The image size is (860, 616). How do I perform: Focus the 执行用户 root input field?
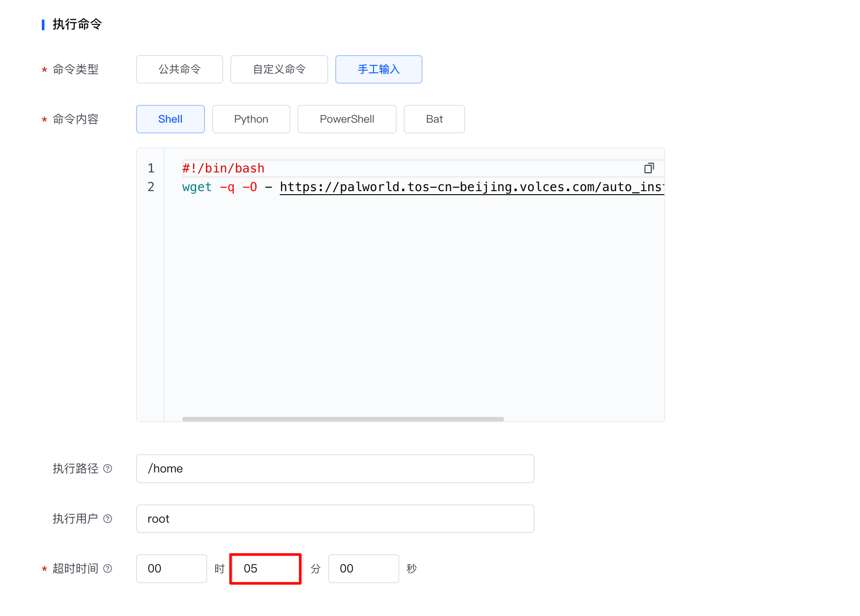(335, 519)
